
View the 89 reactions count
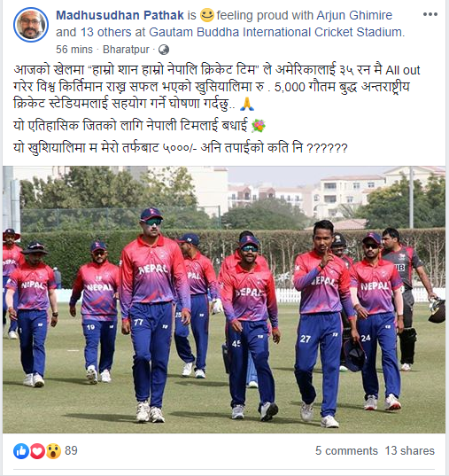point(71,451)
